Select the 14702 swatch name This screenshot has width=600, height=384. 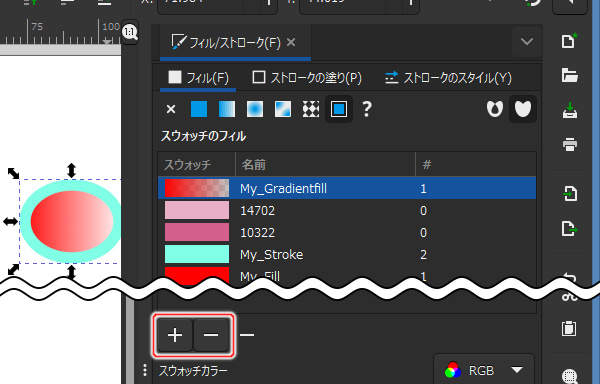click(x=257, y=210)
